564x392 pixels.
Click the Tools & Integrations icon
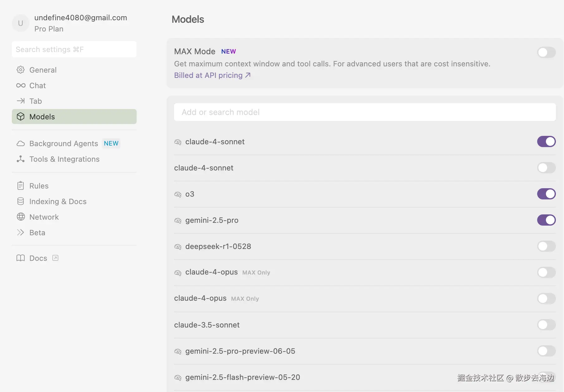click(21, 159)
